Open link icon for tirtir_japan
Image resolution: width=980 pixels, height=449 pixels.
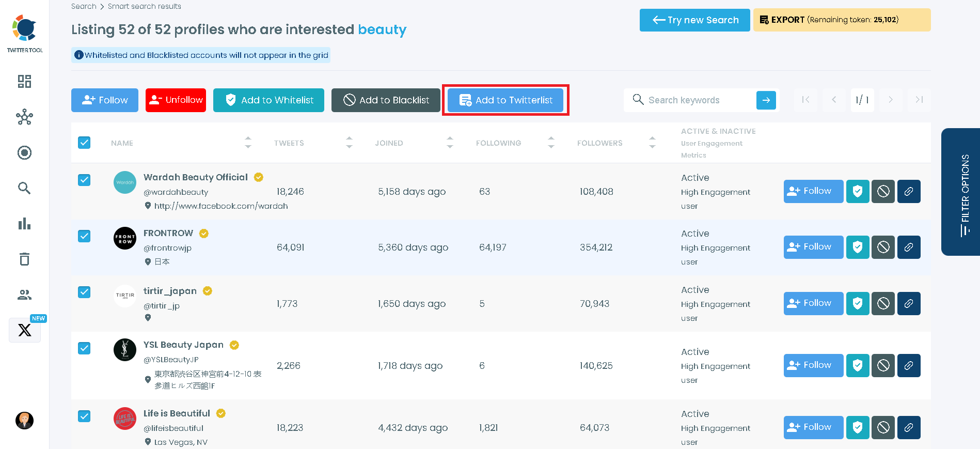coord(909,303)
